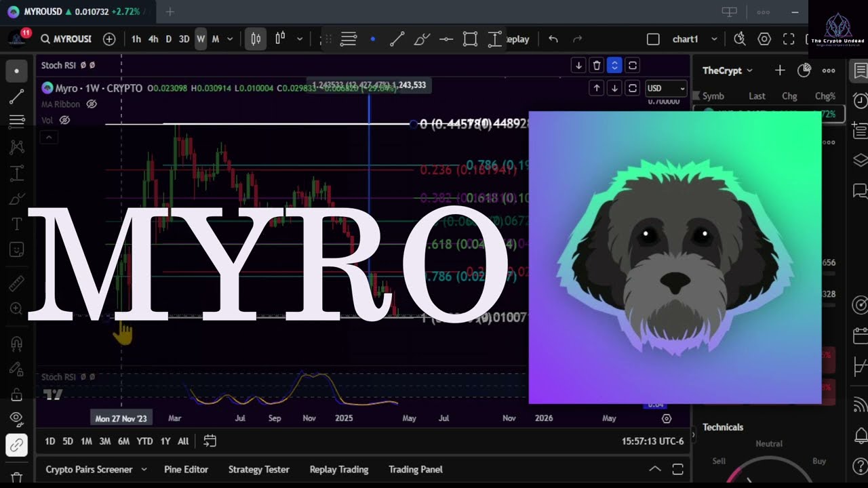Open go-to-date calendar icon
The height and width of the screenshot is (488, 868).
(210, 441)
